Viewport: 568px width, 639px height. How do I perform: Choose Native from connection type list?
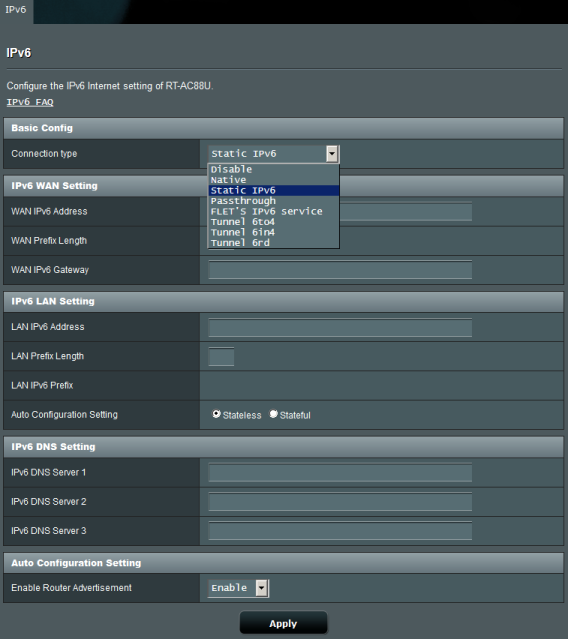[x=273, y=180]
